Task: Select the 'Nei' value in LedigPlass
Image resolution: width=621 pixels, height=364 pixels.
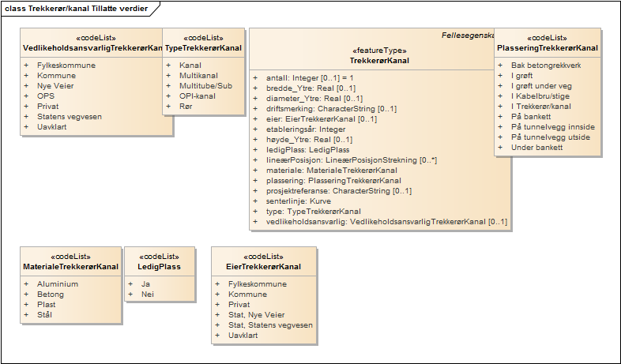Action: [x=145, y=295]
